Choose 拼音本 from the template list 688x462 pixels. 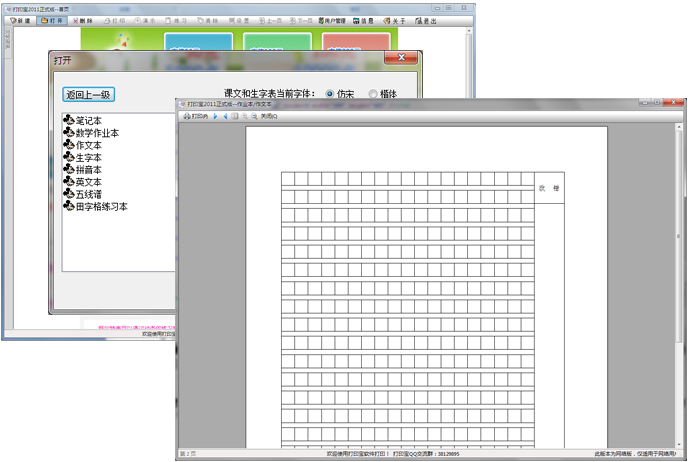click(88, 170)
